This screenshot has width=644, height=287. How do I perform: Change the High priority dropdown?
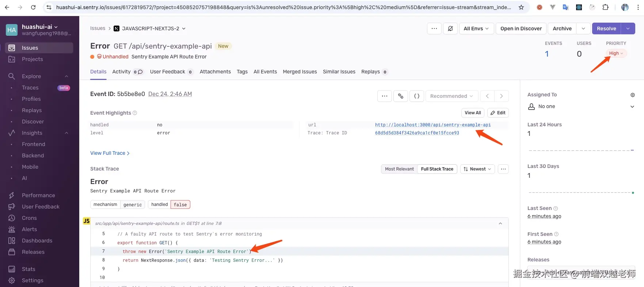coord(616,53)
